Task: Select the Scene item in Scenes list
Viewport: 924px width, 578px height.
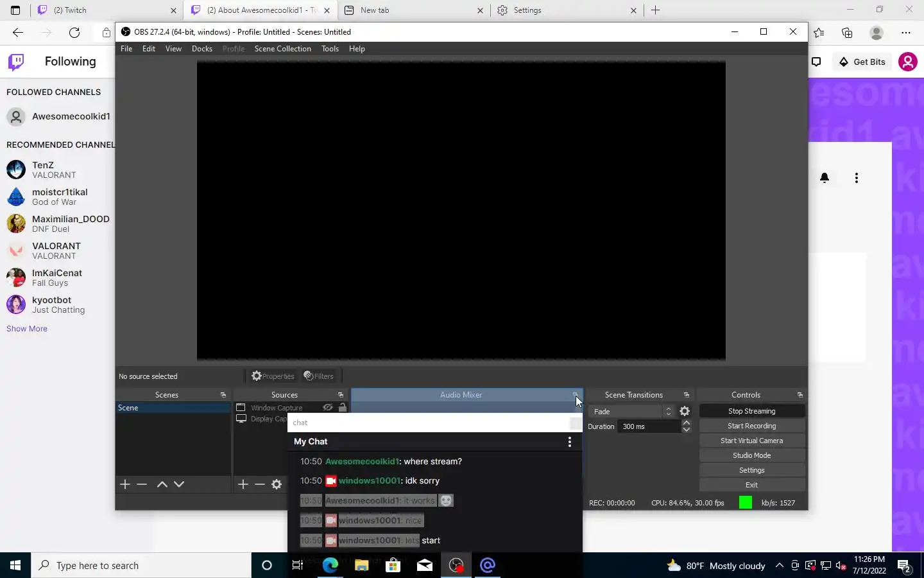Action: [173, 408]
